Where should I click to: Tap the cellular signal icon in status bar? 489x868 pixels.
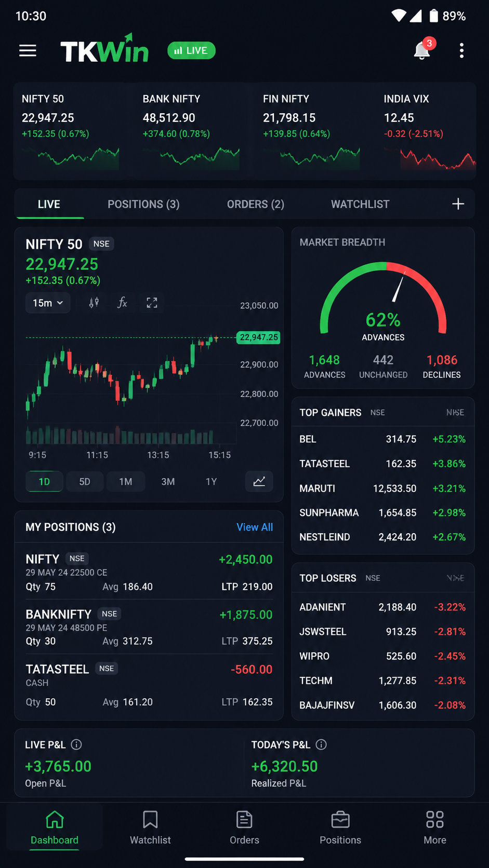pyautogui.click(x=416, y=16)
